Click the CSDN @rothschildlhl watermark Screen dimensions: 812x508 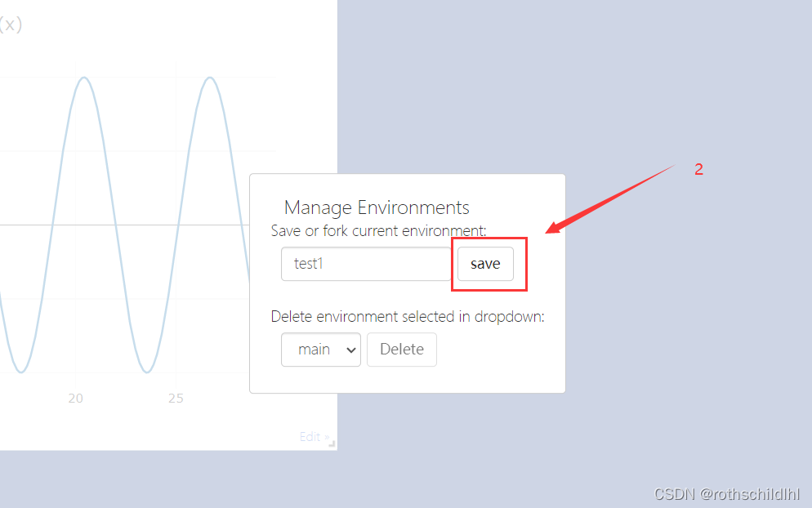click(x=727, y=494)
